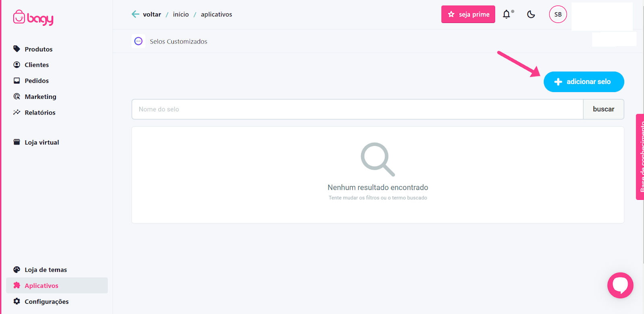Screen dimensions: 644x314
Task: Click the Selos Customizados app icon
Action: (138, 41)
